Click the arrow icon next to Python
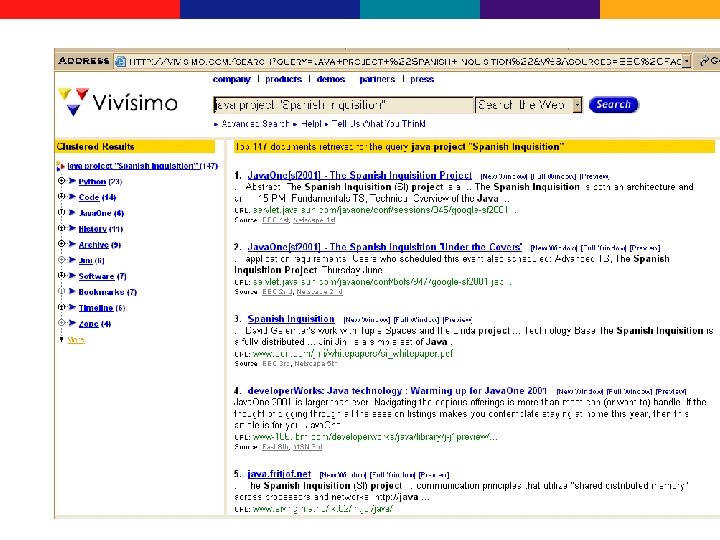This screenshot has height=540, width=720. 72,181
